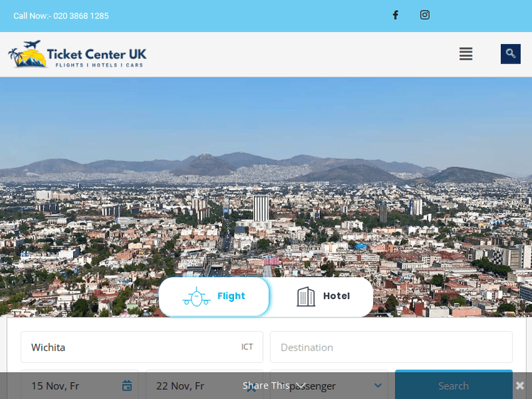Open the 15 Nov departure date field
Image resolution: width=532 pixels, height=399 pixels.
tap(79, 386)
